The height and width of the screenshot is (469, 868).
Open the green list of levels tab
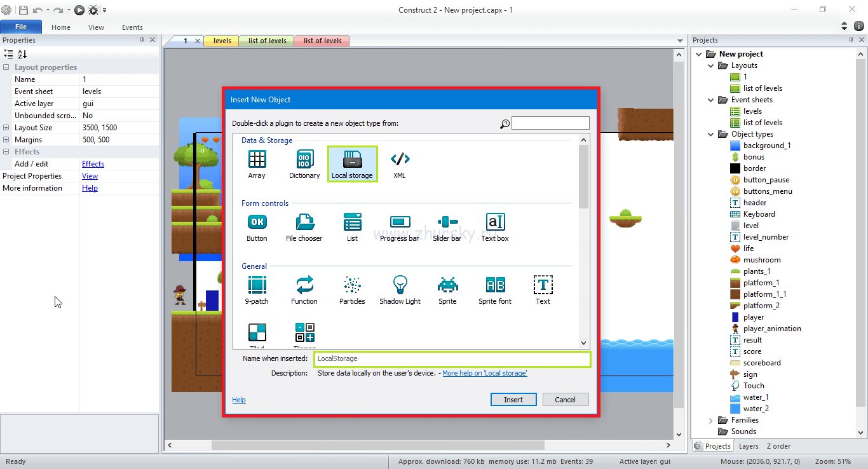(268, 41)
